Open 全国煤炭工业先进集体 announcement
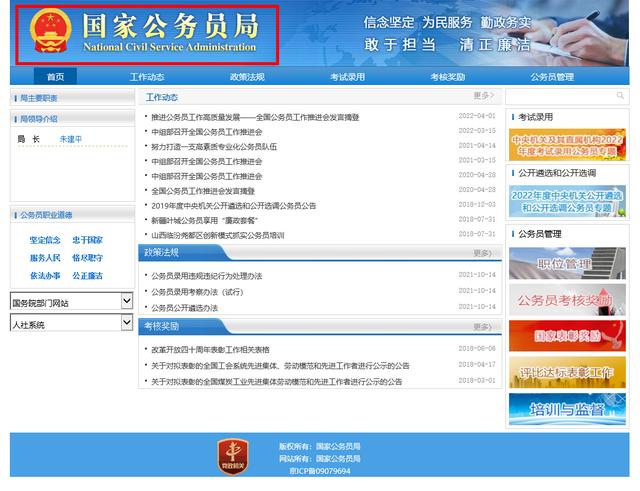 pyautogui.click(x=277, y=382)
